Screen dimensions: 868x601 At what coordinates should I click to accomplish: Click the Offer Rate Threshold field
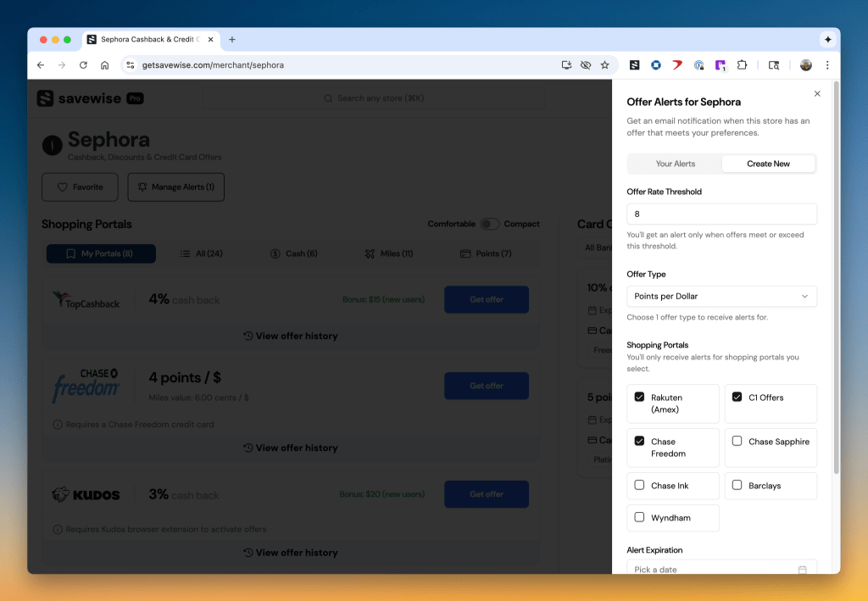[x=721, y=214]
